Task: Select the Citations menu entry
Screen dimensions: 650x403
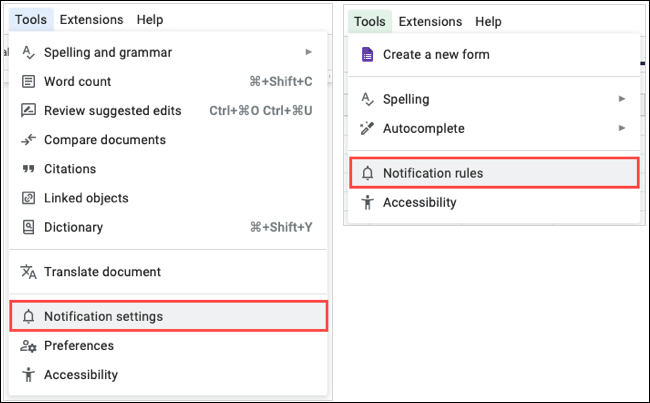Action: [168, 169]
